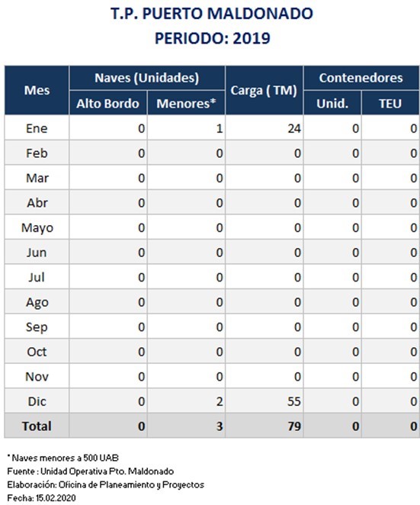The image size is (420, 505).
Task: Select the Carga (TM) header cell
Action: point(265,90)
